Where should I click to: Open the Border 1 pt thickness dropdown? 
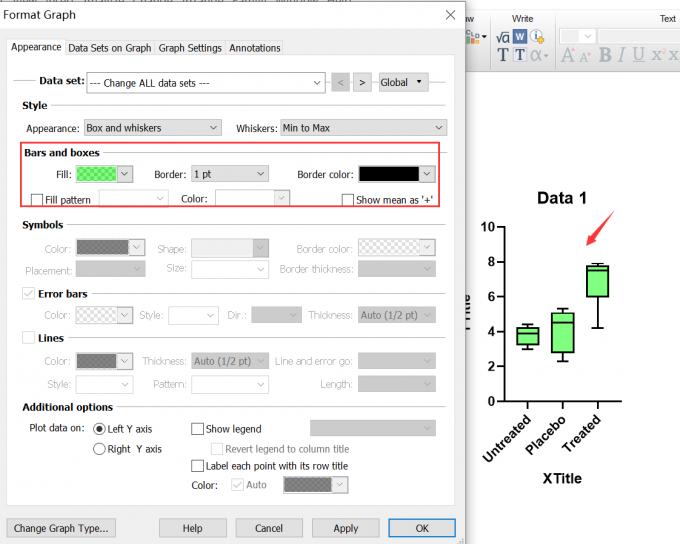(230, 174)
